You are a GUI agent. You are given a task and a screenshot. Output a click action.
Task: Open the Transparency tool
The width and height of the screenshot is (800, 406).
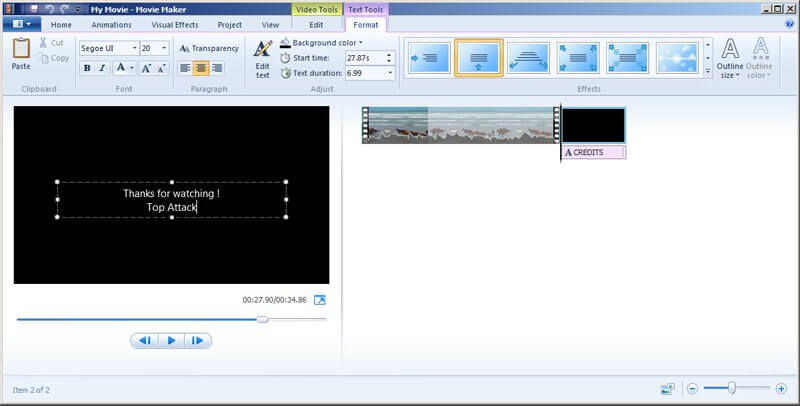(x=209, y=48)
